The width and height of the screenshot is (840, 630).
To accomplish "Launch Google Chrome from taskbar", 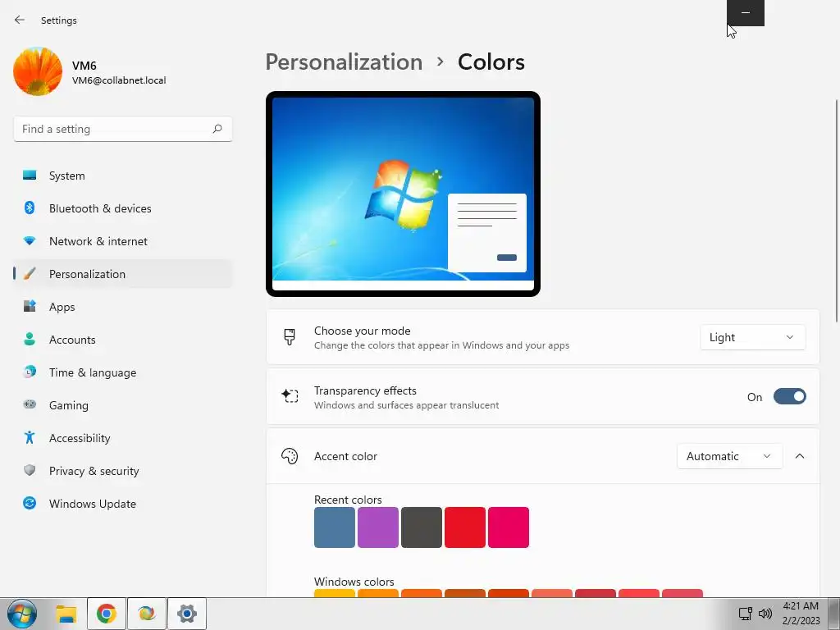I will 106,614.
